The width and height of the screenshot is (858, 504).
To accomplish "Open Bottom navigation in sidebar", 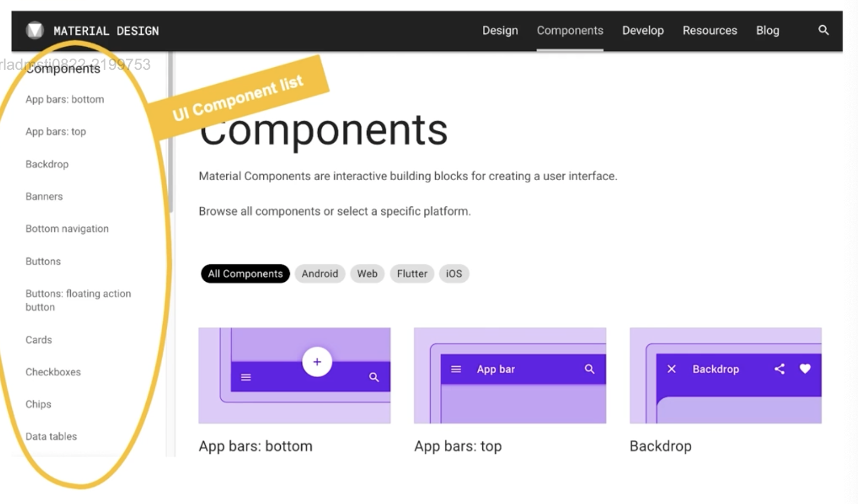I will click(67, 229).
